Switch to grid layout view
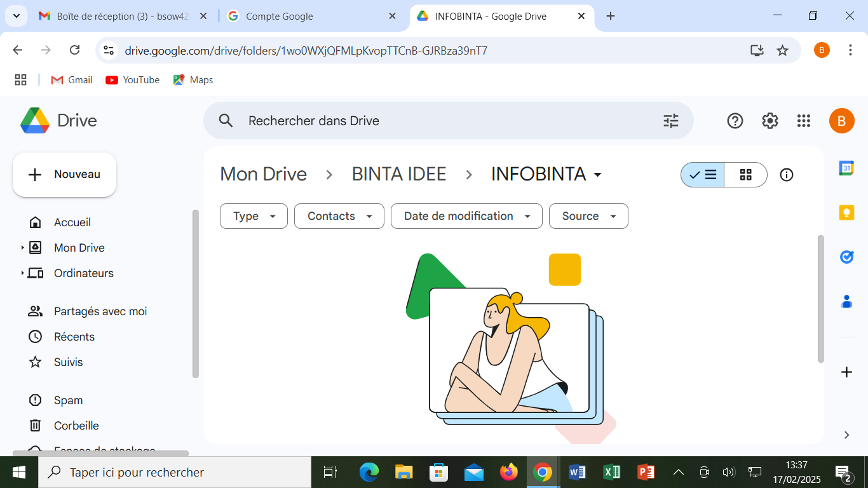 coord(746,175)
